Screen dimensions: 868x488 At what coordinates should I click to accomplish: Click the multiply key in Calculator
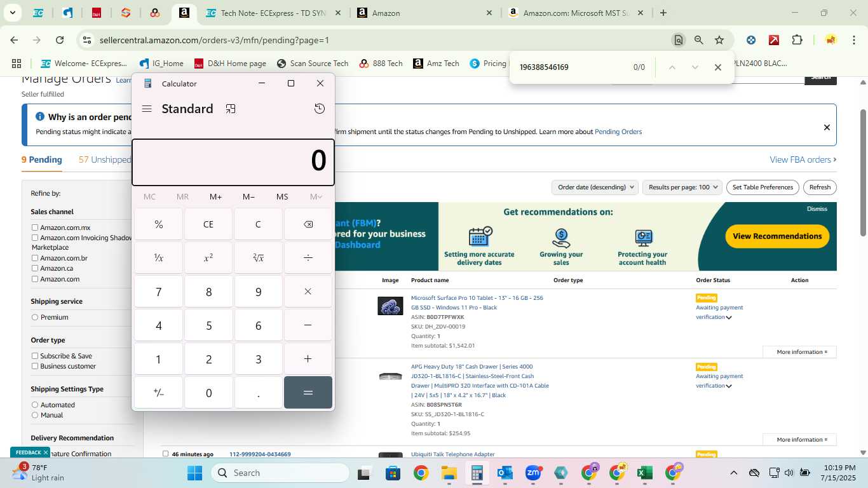tap(308, 292)
